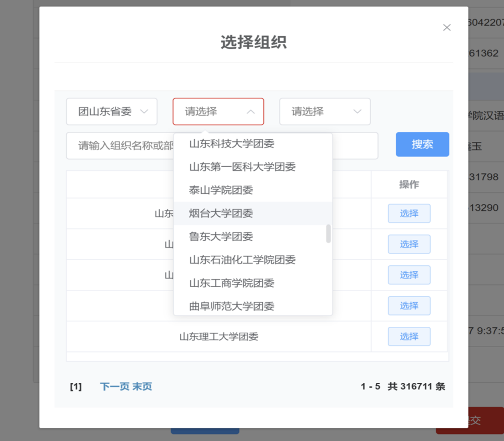504x441 pixels.
Task: Select 烟台大学团委 option
Action: [x=221, y=213]
